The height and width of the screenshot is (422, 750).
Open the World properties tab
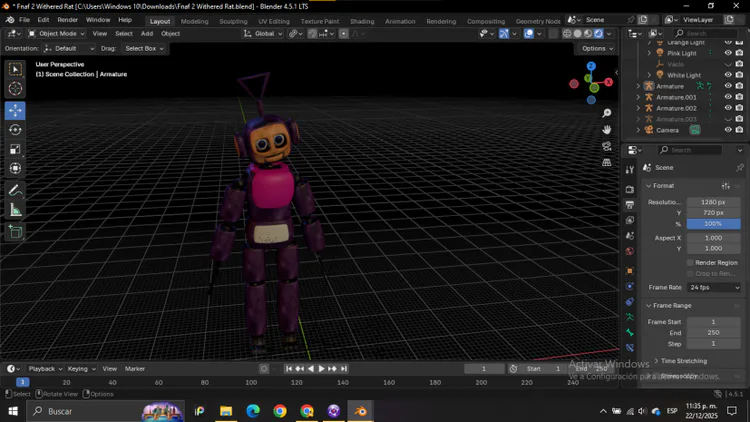[x=630, y=251]
